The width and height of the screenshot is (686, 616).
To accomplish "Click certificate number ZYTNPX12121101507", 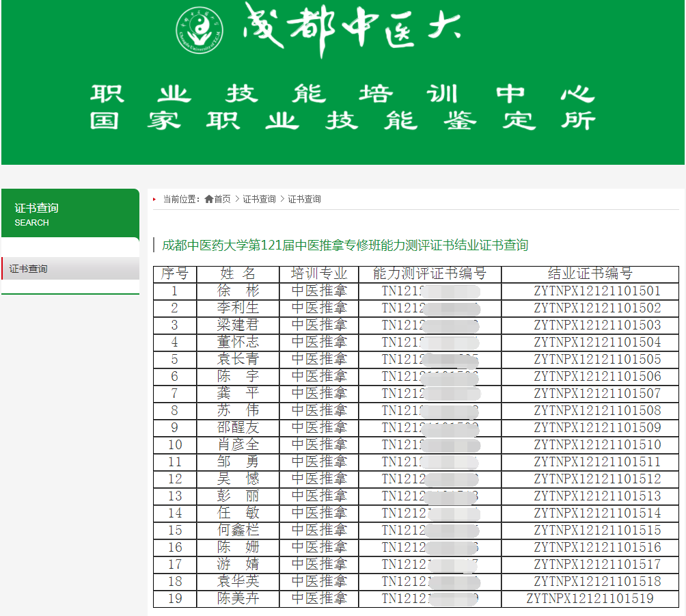I will pos(597,393).
